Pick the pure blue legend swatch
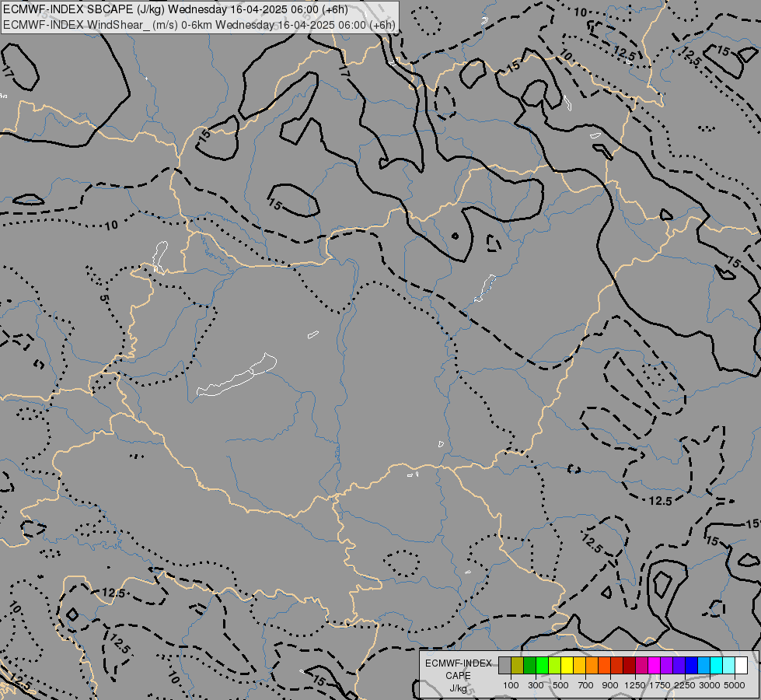 point(691,665)
